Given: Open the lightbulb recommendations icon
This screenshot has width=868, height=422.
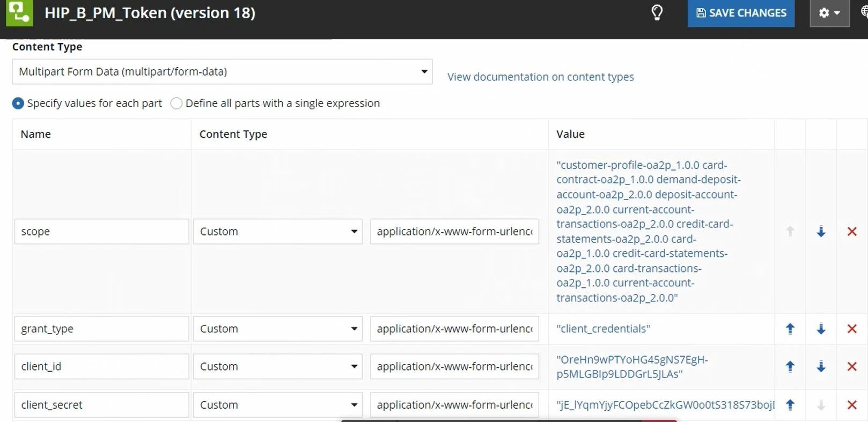Looking at the screenshot, I should point(657,13).
